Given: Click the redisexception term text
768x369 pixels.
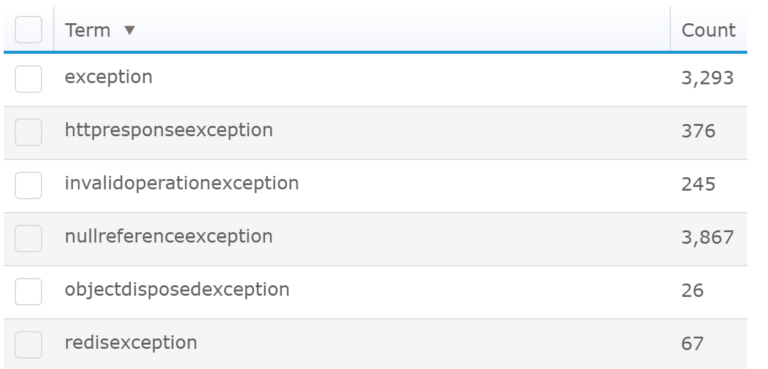Looking at the screenshot, I should tap(131, 343).
